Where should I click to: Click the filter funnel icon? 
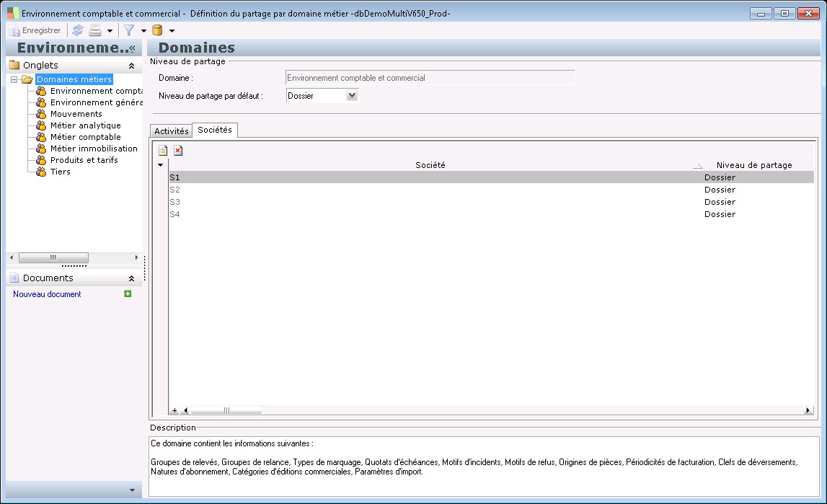pyautogui.click(x=128, y=30)
